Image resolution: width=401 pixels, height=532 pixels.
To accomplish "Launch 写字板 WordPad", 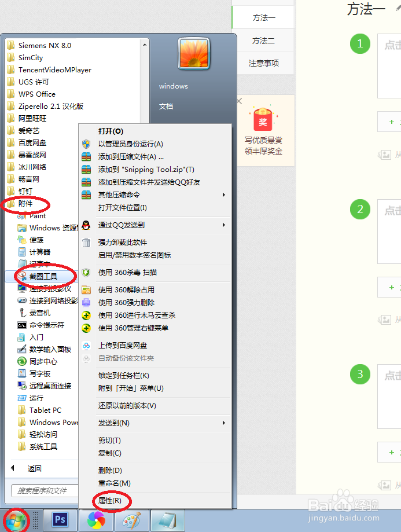I will point(40,373).
